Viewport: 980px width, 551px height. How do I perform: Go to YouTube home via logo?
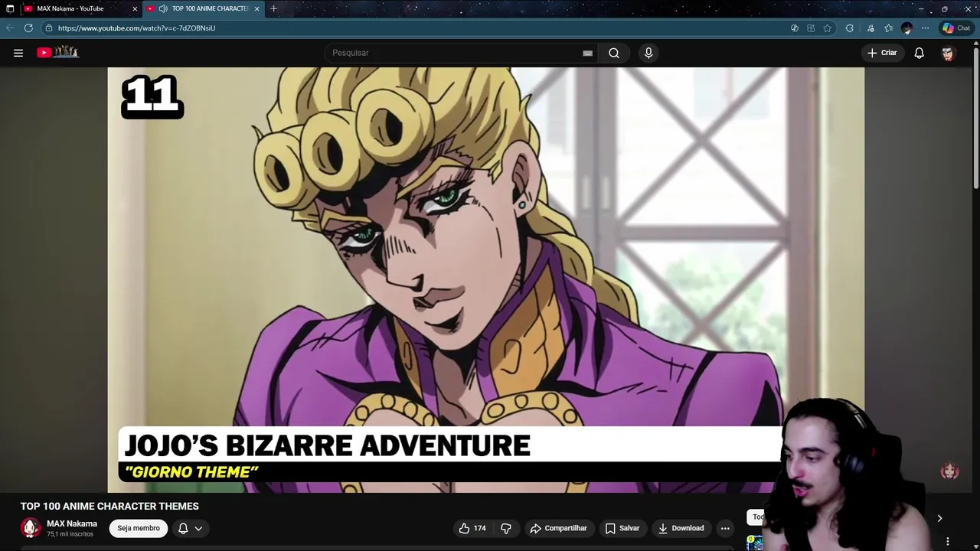click(x=58, y=52)
